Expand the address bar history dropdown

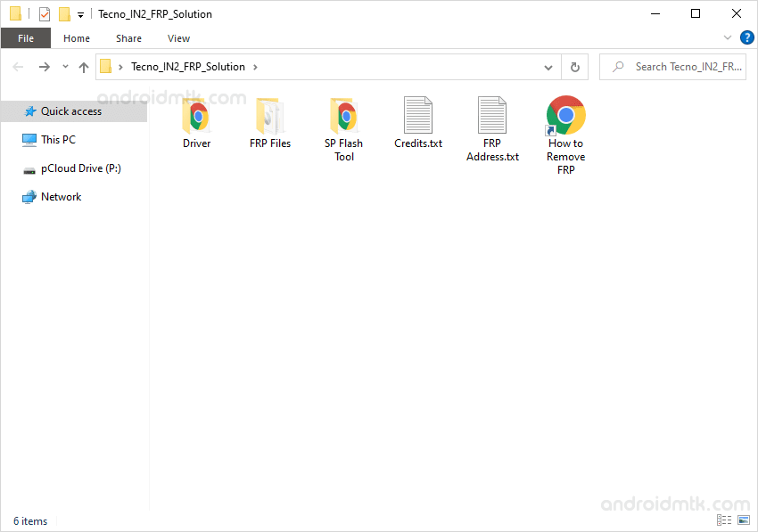pyautogui.click(x=548, y=67)
